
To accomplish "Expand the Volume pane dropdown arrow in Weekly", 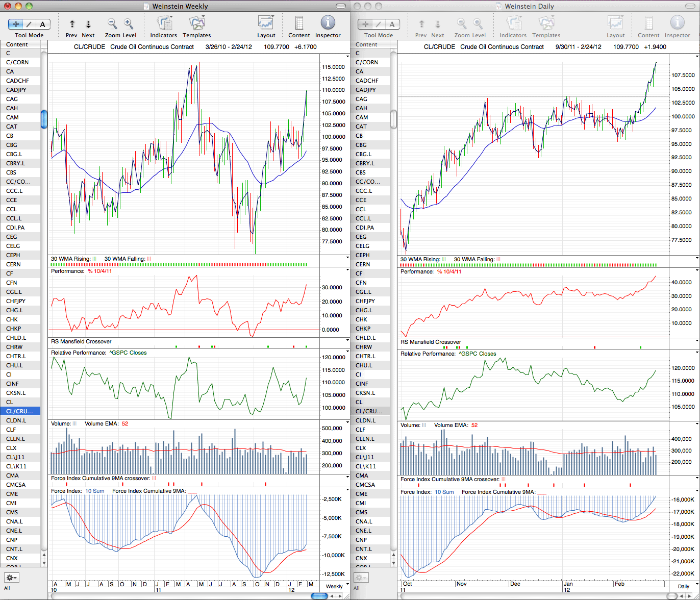I will pos(347,423).
